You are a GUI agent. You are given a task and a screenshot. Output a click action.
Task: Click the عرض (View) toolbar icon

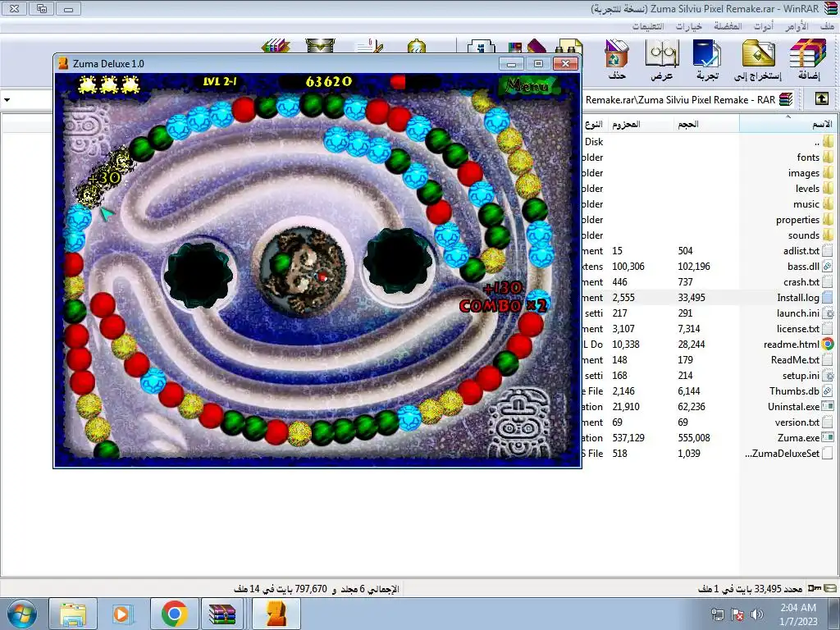pyautogui.click(x=662, y=59)
